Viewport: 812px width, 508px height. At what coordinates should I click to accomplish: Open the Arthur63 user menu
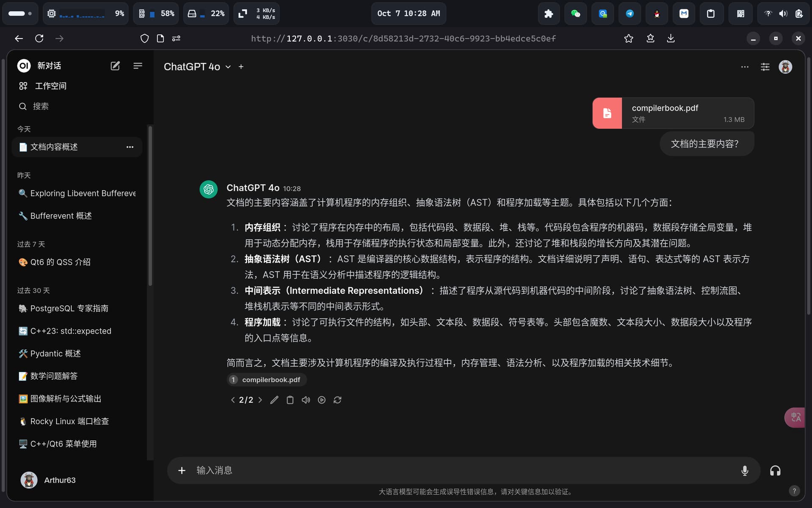(x=77, y=480)
